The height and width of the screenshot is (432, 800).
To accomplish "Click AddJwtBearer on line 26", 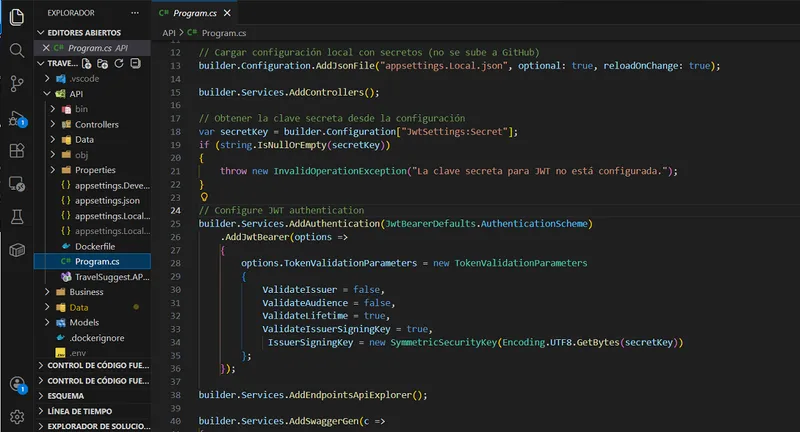I will [258, 237].
